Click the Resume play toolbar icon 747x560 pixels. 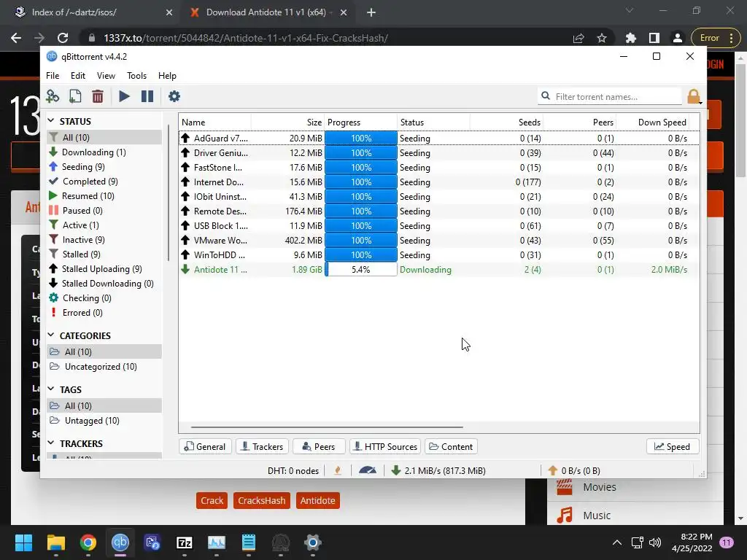tap(124, 97)
